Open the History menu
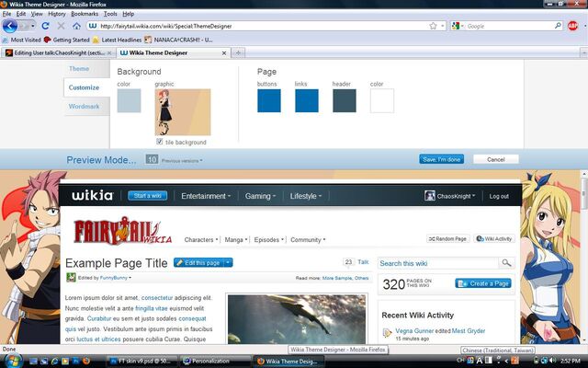 [57, 14]
